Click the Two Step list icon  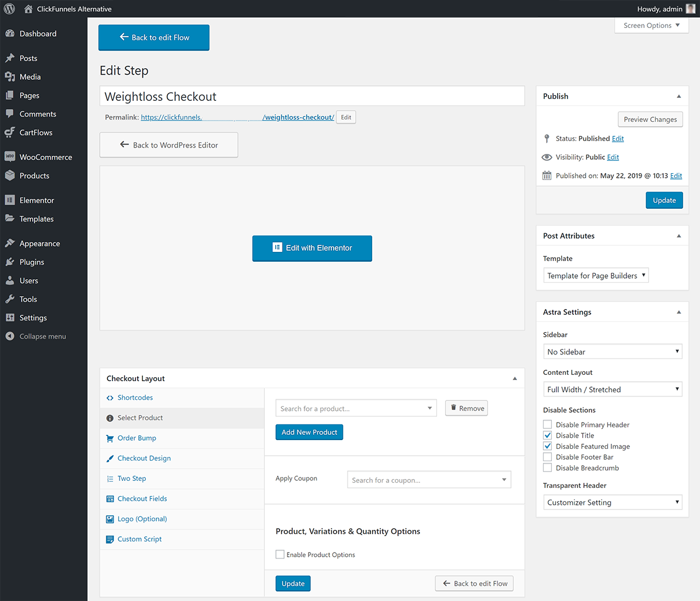click(x=110, y=479)
